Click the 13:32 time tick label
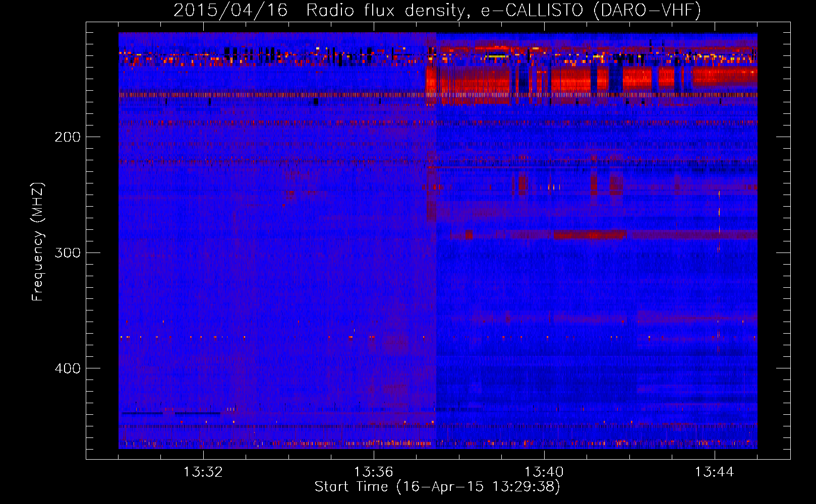The image size is (816, 504). [203, 472]
